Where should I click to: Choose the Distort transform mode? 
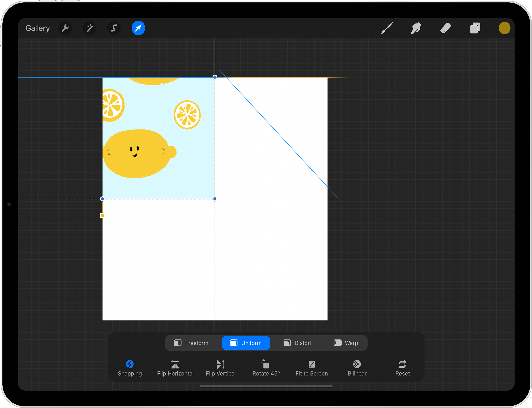tap(297, 343)
